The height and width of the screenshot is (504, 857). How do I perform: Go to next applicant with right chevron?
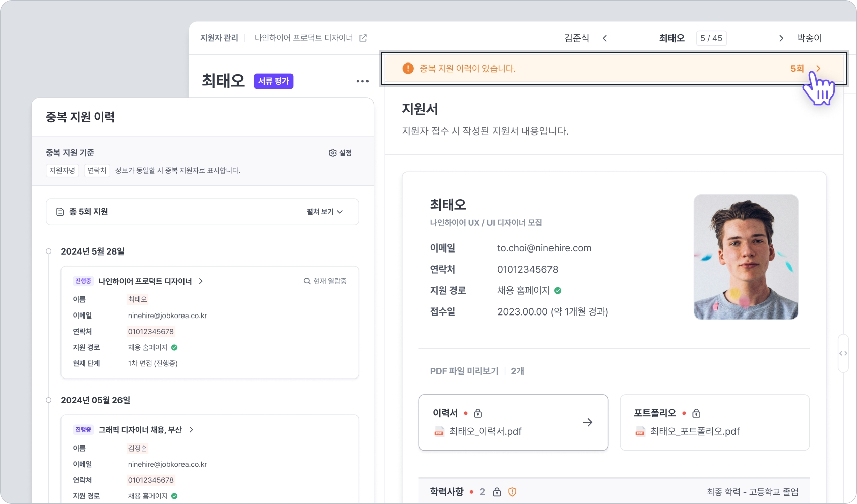click(781, 38)
